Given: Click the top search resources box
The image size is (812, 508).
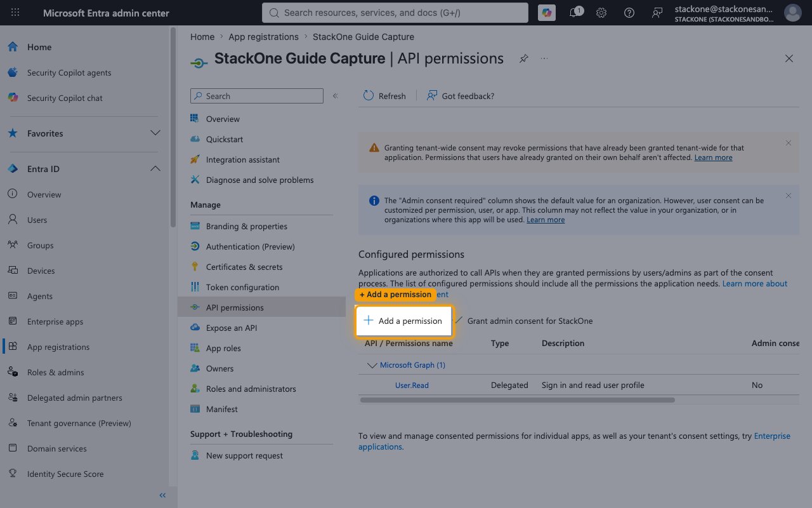Looking at the screenshot, I should click(395, 13).
